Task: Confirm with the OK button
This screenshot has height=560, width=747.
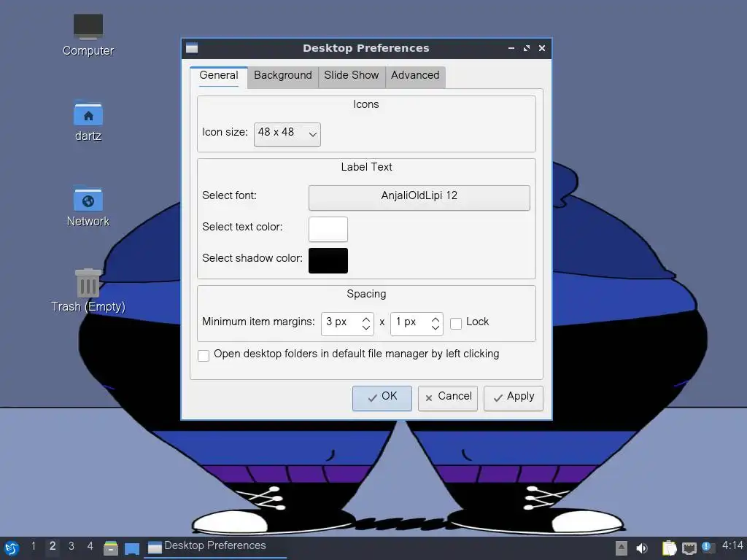Action: click(382, 398)
